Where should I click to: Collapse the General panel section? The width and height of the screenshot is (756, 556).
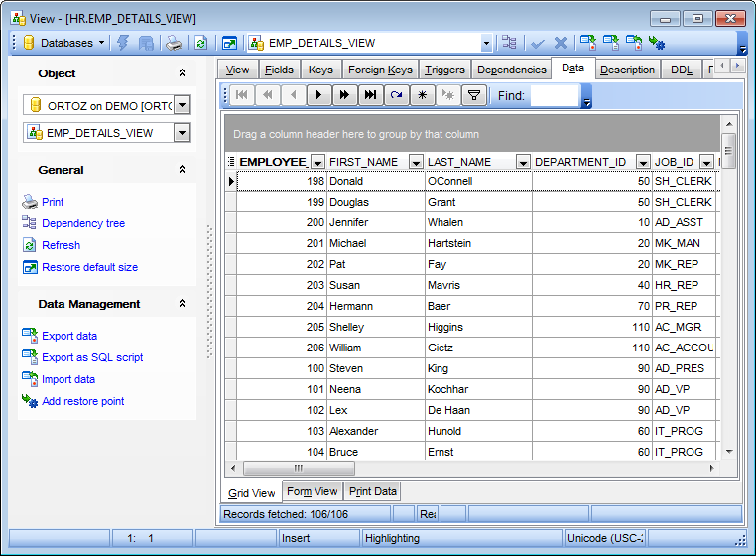coord(182,170)
